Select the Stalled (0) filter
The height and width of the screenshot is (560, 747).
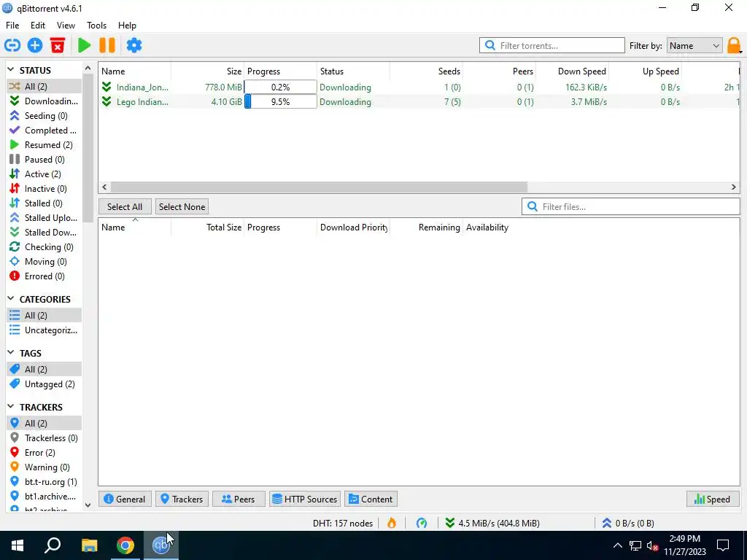pos(44,203)
